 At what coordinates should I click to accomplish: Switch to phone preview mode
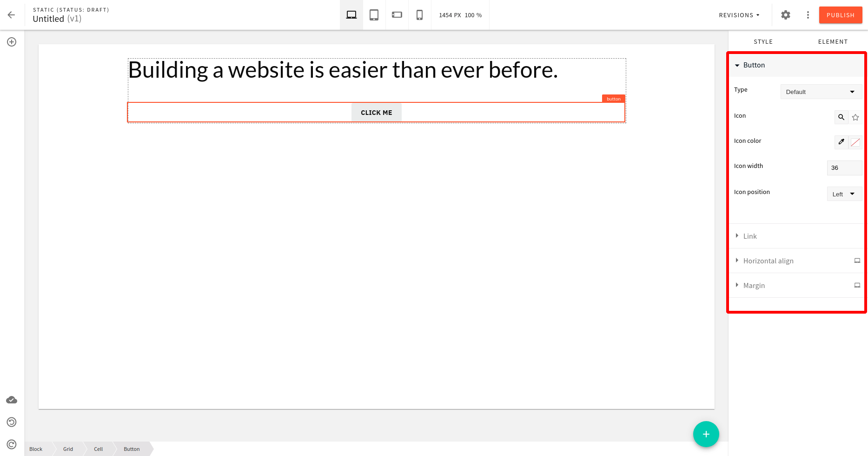click(x=419, y=14)
